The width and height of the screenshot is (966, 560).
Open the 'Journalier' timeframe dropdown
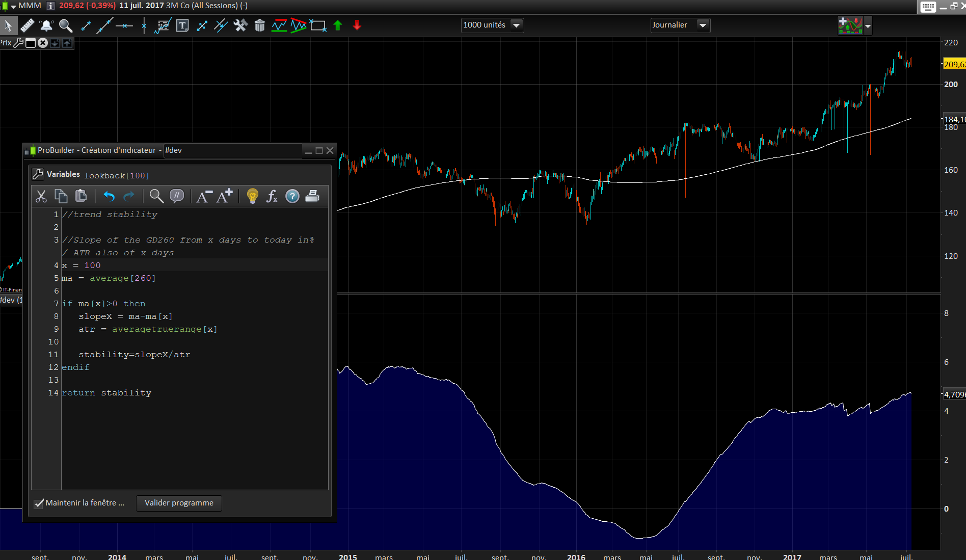(703, 25)
